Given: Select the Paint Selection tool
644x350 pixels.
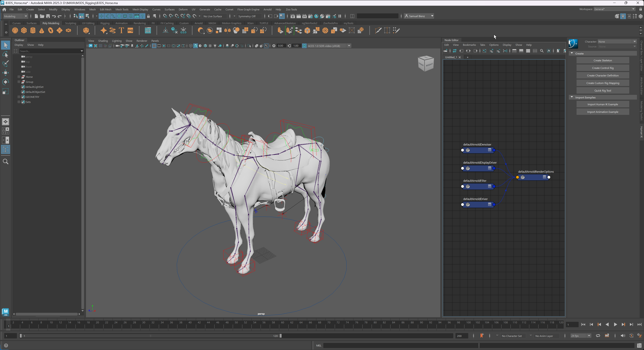Looking at the screenshot, I should (x=6, y=64).
